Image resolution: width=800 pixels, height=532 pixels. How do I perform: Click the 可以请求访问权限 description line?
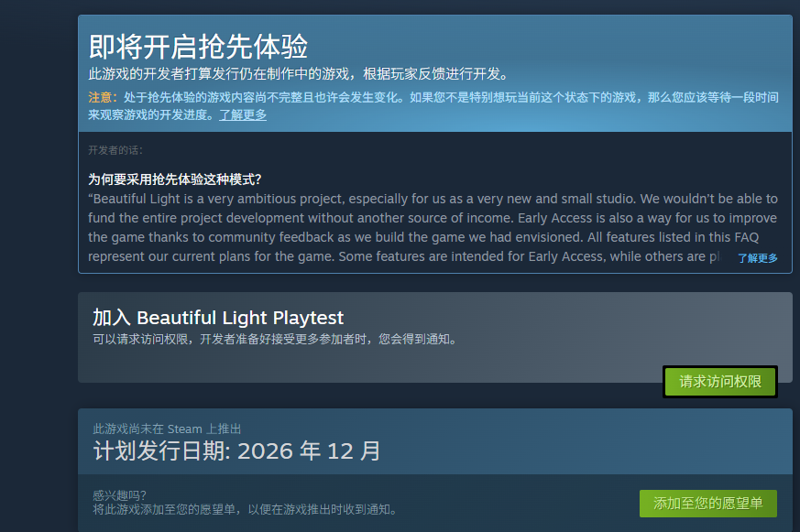tap(275, 340)
